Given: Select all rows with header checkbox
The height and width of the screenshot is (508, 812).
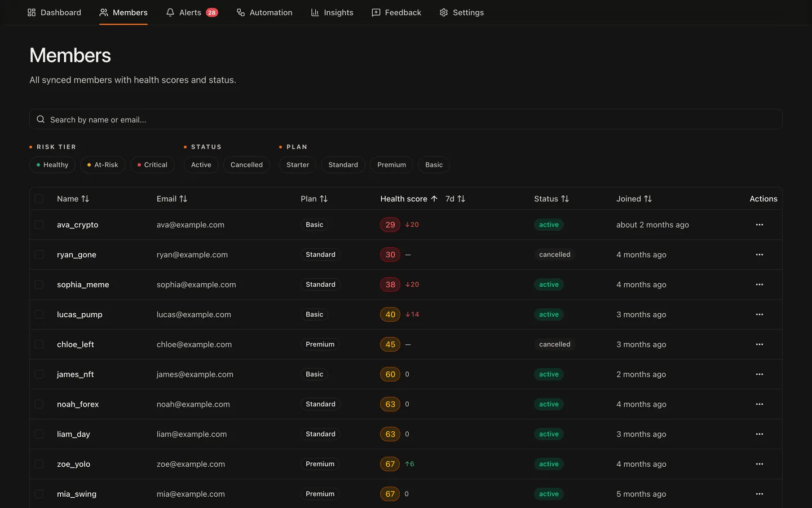Looking at the screenshot, I should pos(39,199).
